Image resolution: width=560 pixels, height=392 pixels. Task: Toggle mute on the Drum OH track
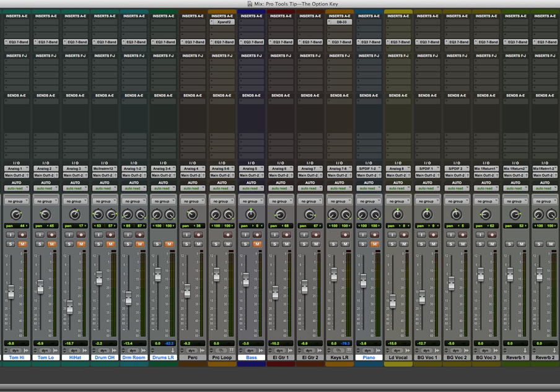pos(110,244)
